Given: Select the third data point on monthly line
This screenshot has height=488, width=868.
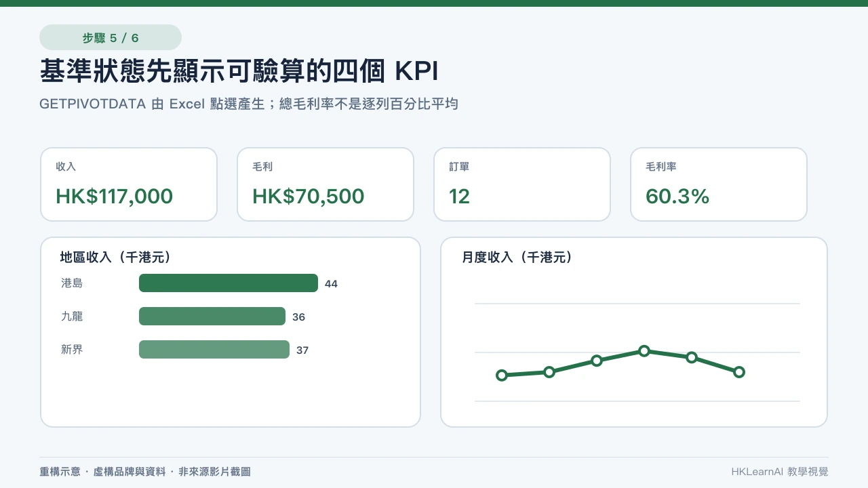Looking at the screenshot, I should [x=597, y=360].
